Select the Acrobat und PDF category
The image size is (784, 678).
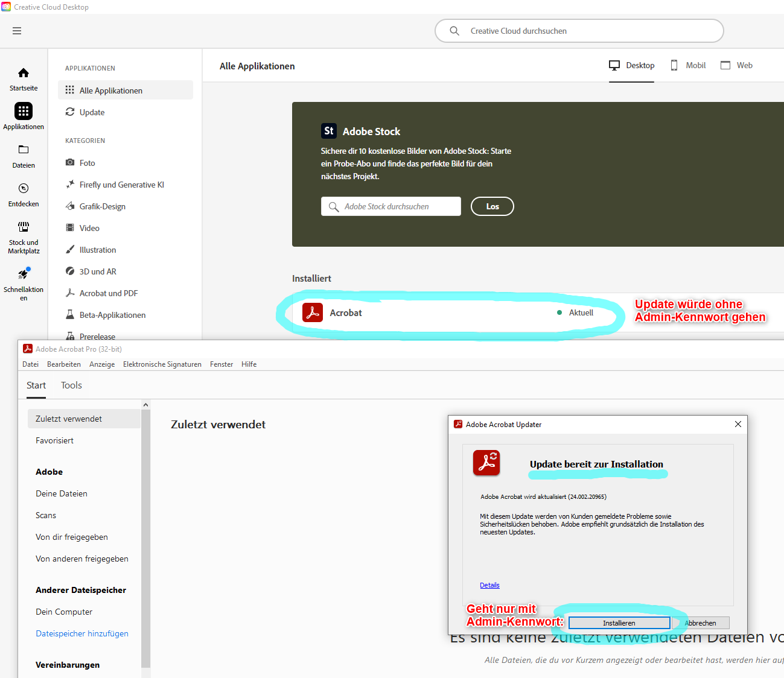[x=71, y=293]
